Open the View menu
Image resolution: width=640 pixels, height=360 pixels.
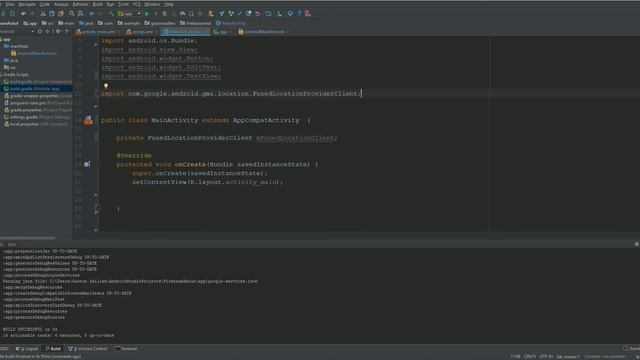click(x=10, y=4)
